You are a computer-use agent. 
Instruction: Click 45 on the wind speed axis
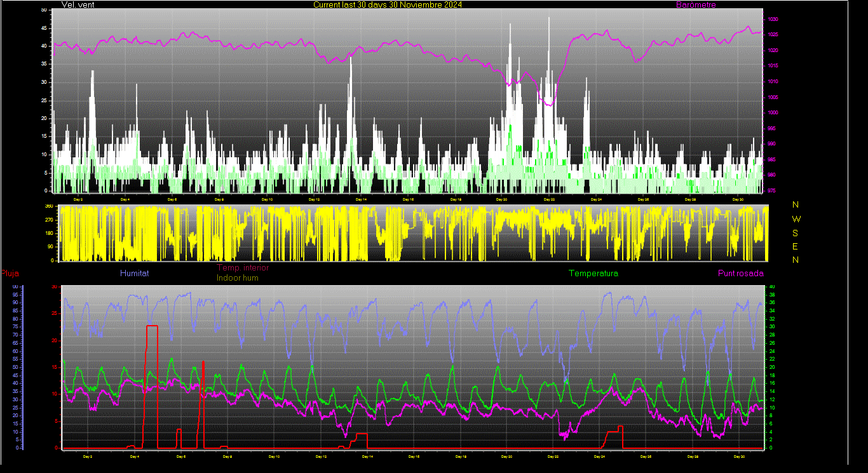(43, 28)
